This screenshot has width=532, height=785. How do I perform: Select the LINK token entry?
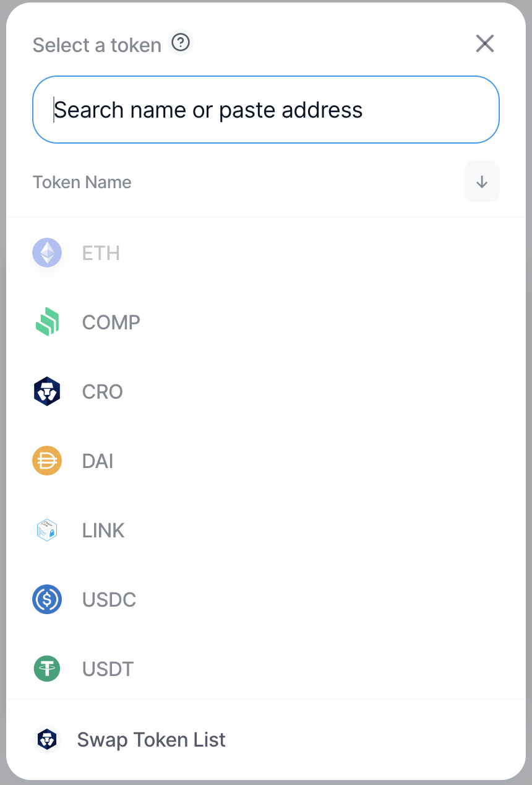[x=266, y=530]
